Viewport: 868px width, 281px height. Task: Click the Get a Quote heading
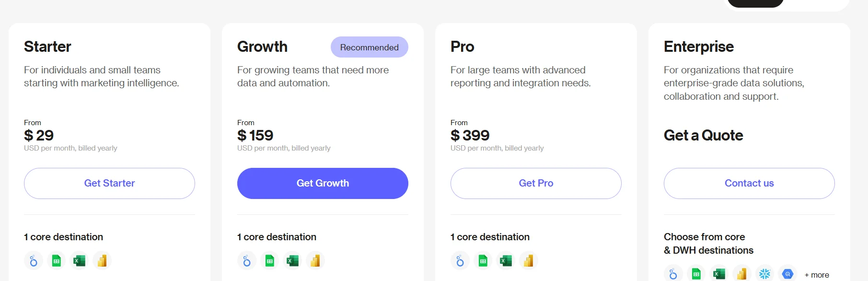703,135
